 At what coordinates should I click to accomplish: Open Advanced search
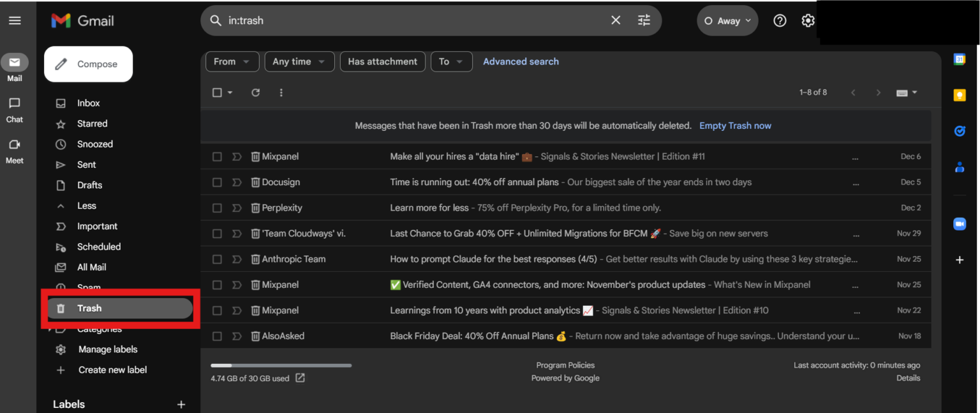coord(521,61)
